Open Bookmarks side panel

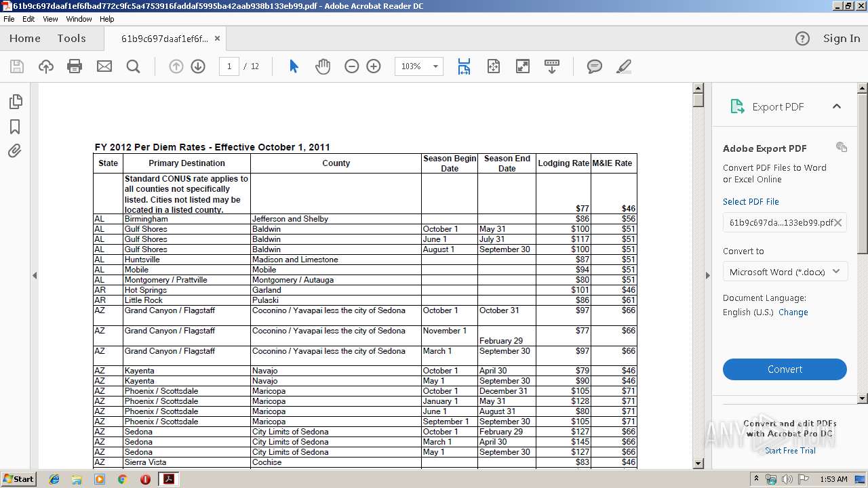(x=15, y=127)
